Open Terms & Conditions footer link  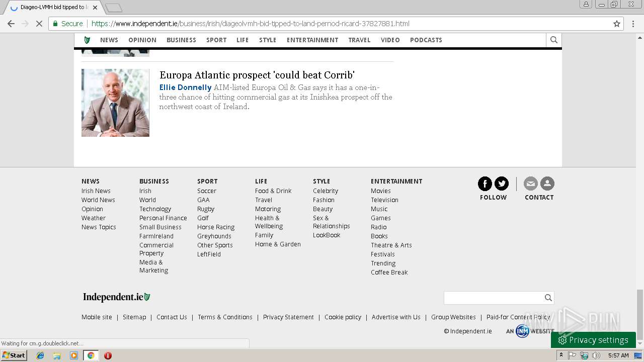click(x=225, y=317)
